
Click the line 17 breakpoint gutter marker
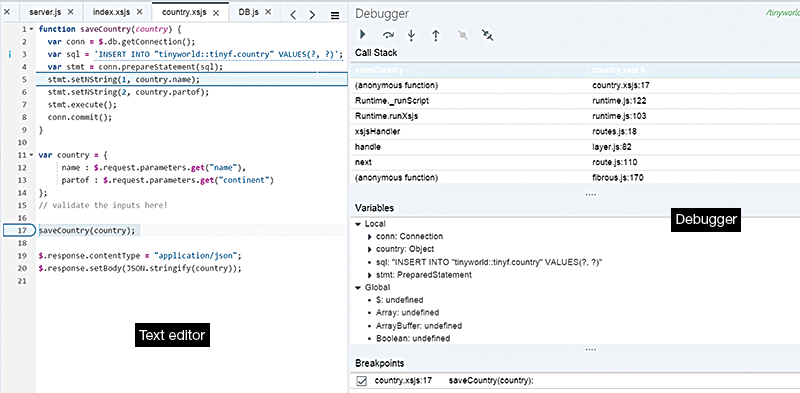pyautogui.click(x=19, y=230)
